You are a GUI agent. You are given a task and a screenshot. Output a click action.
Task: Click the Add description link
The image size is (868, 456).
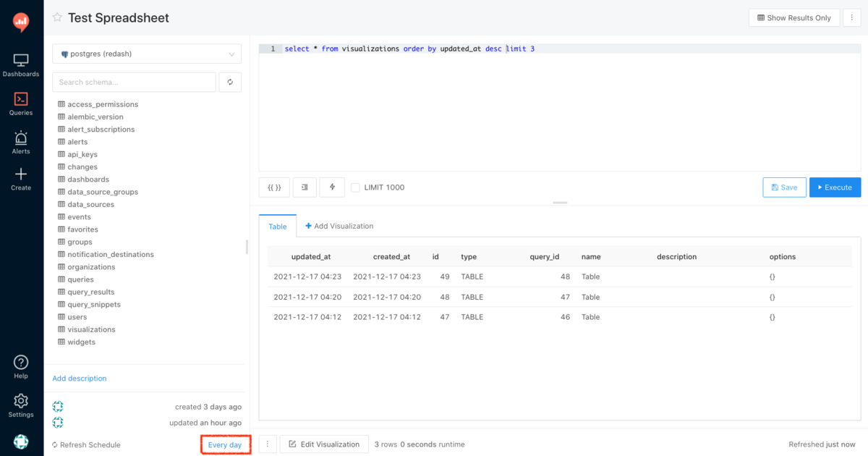(80, 379)
